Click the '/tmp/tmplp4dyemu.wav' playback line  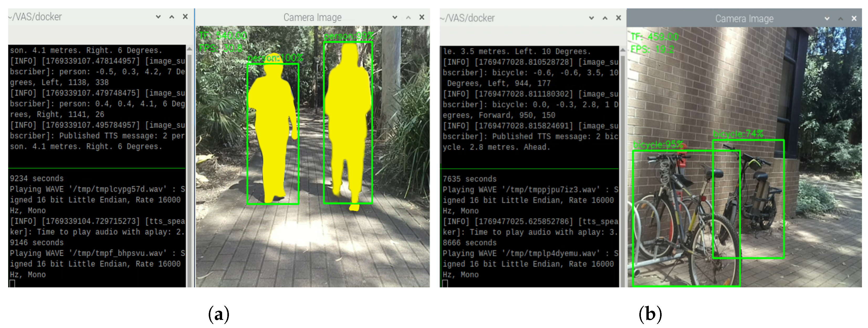(x=530, y=253)
